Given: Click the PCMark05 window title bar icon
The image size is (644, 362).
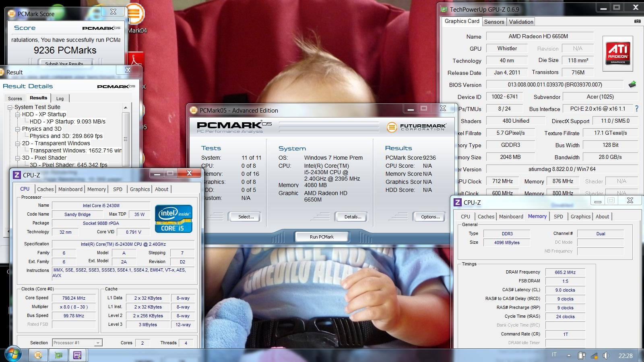Looking at the screenshot, I should pos(194,110).
